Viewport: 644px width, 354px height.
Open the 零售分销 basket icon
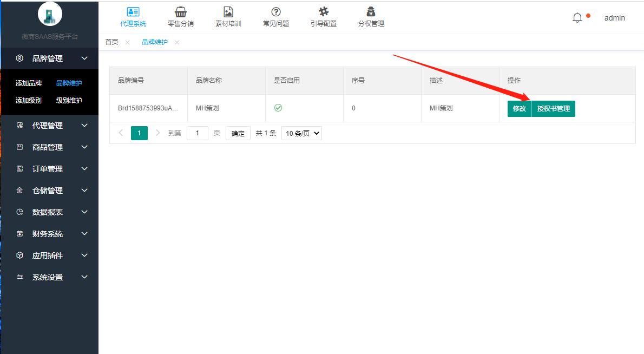click(181, 12)
